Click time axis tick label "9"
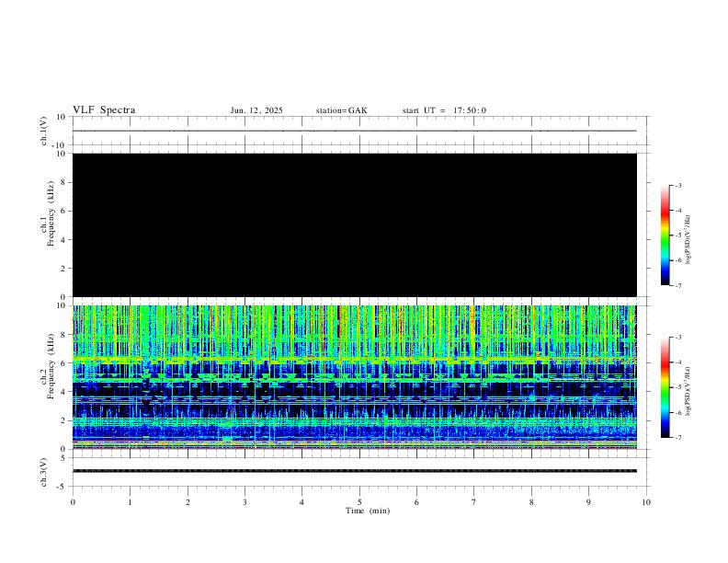 (x=588, y=502)
